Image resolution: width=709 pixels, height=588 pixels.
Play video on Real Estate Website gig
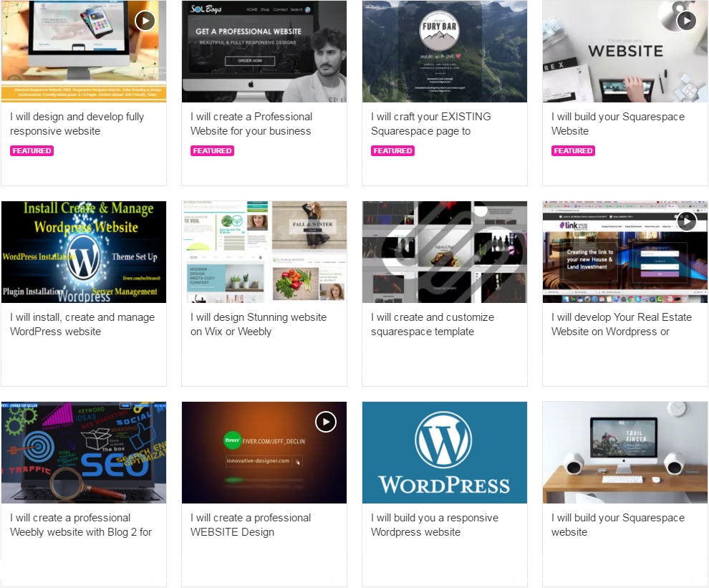(686, 221)
